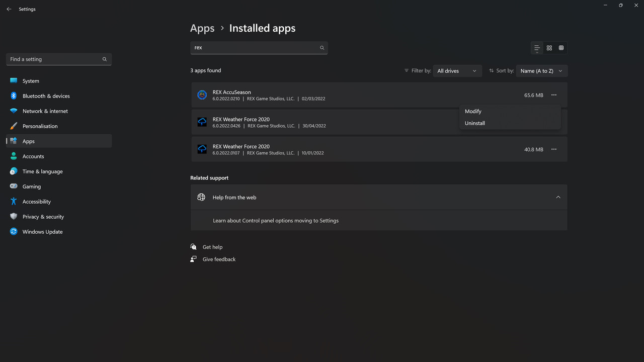
Task: Click version 6.0.2022.0107 text
Action: point(226,153)
